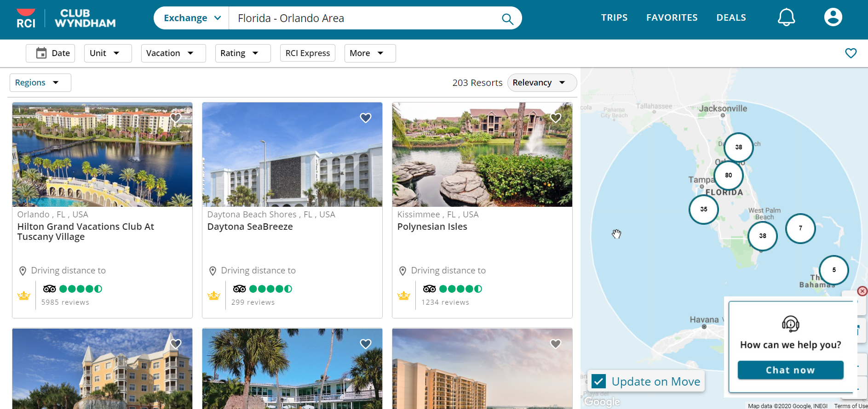Click the map cluster marker 80
Image resolution: width=868 pixels, height=409 pixels.
729,175
